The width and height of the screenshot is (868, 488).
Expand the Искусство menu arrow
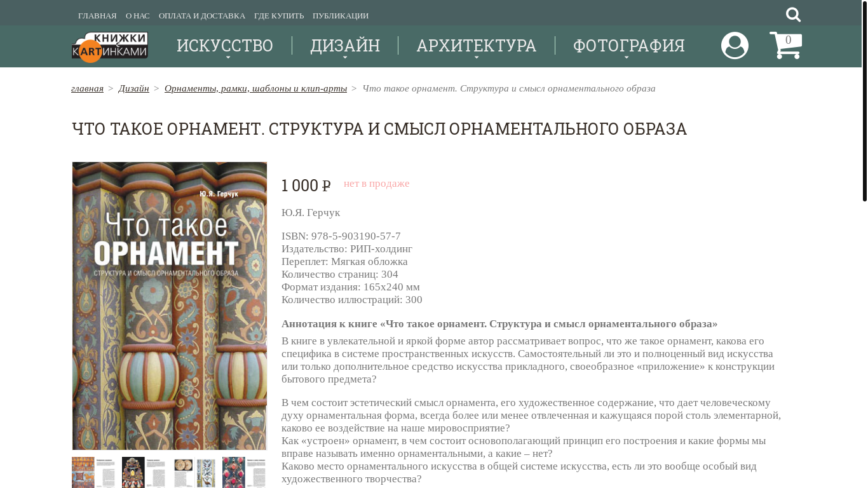click(228, 58)
